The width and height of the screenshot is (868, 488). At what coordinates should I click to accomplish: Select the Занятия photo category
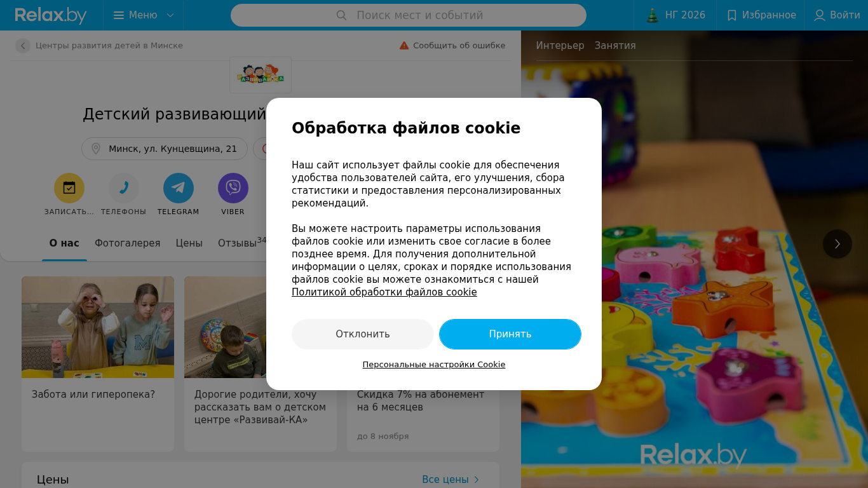click(x=615, y=46)
